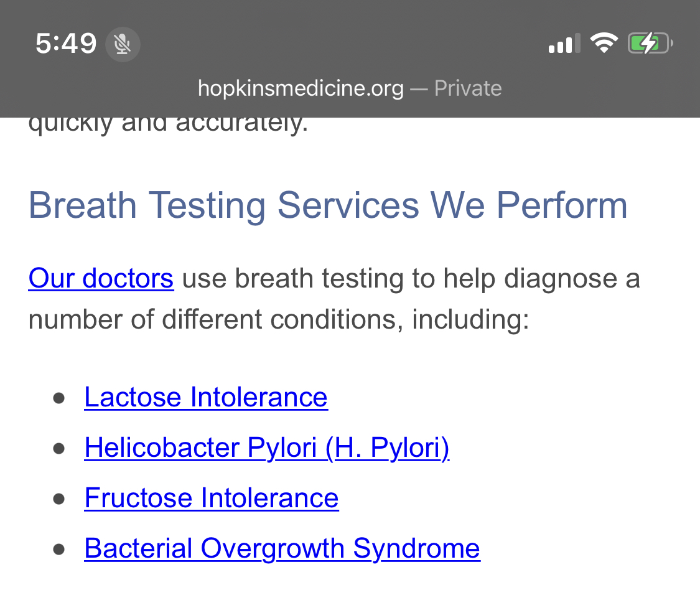Open Bacterial Overgrowth Syndrome link
The height and width of the screenshot is (595, 700).
pos(282,548)
